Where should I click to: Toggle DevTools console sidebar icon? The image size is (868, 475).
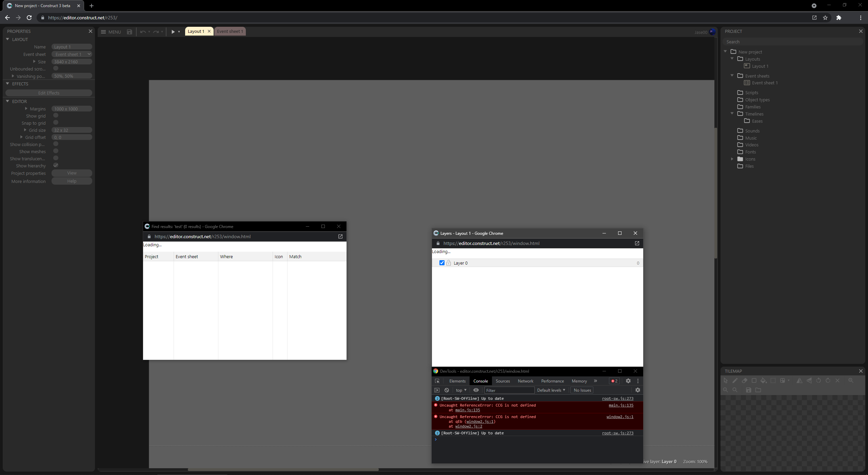click(437, 390)
